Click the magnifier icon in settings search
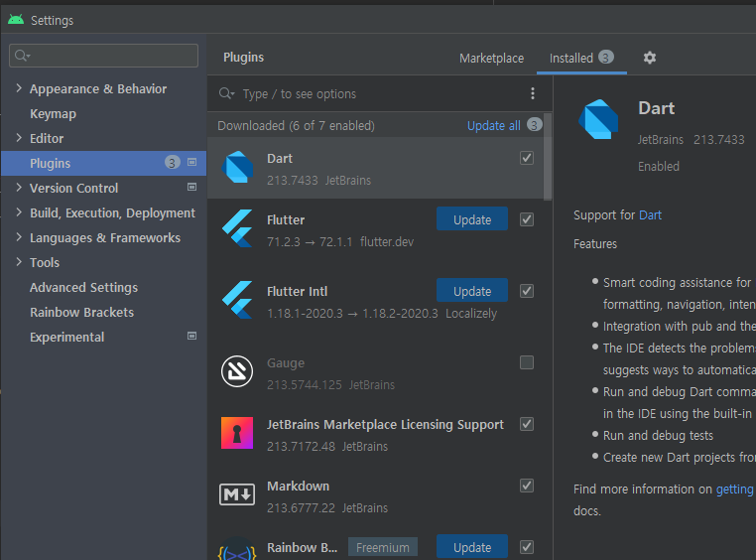 22,56
